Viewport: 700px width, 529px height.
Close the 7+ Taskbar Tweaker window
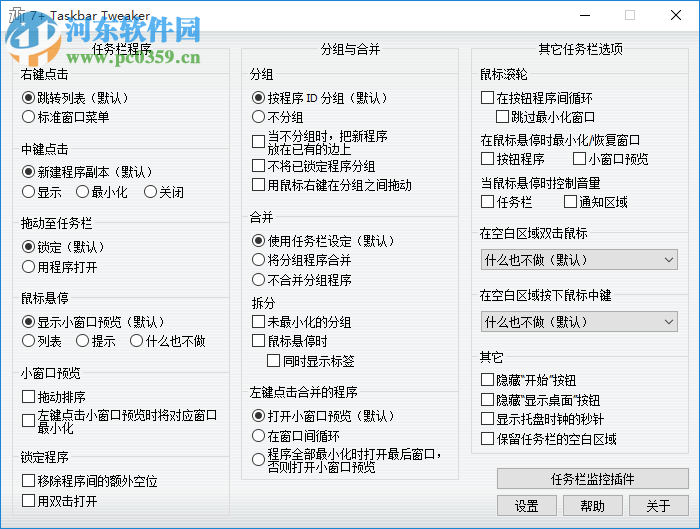click(676, 15)
